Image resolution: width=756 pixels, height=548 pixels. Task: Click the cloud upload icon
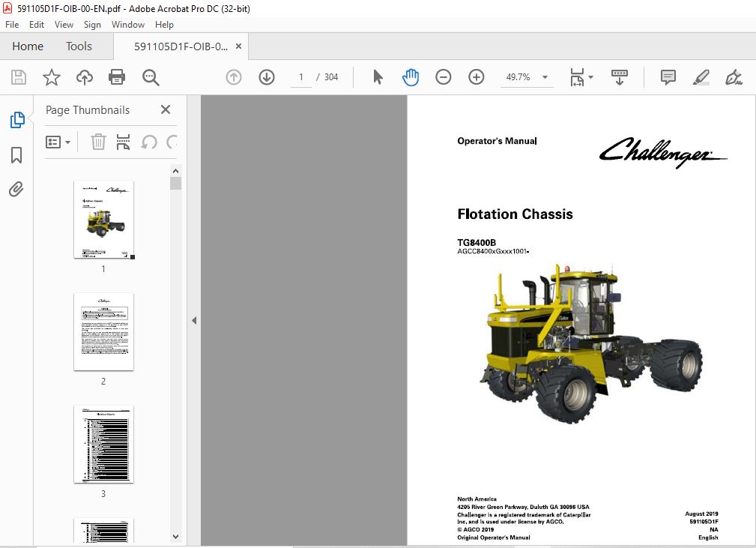tap(85, 77)
